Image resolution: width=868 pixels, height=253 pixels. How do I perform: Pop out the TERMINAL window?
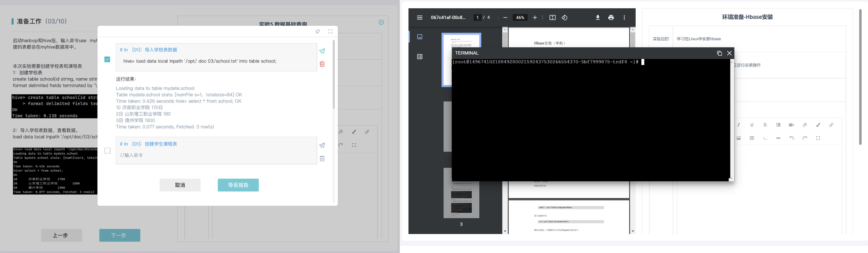coord(719,53)
